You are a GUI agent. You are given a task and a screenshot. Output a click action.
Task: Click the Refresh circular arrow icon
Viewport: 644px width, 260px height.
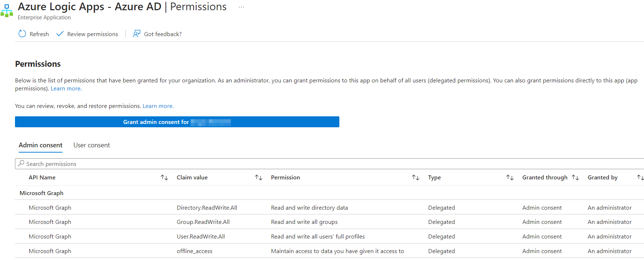pos(22,34)
